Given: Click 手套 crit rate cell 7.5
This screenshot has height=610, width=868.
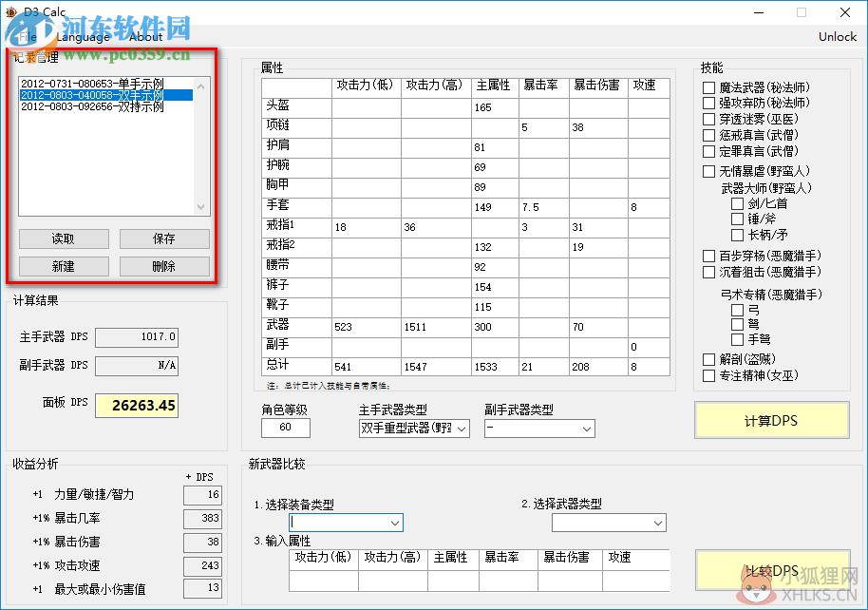Looking at the screenshot, I should [x=543, y=207].
